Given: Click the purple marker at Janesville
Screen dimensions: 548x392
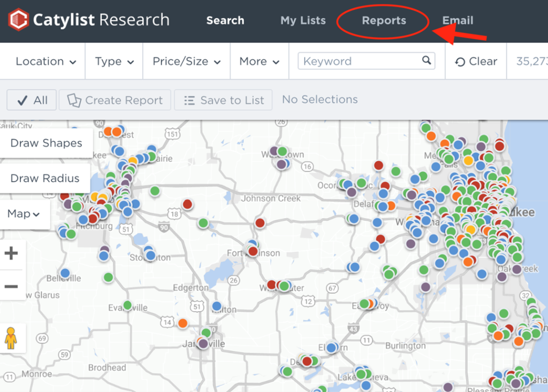Looking at the screenshot, I should [203, 343].
